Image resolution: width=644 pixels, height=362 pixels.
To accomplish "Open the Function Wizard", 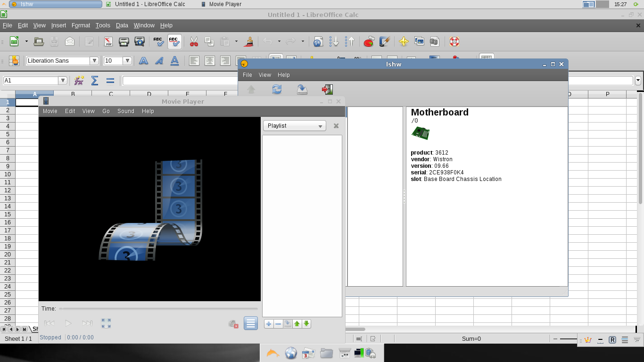I will pos(79,81).
